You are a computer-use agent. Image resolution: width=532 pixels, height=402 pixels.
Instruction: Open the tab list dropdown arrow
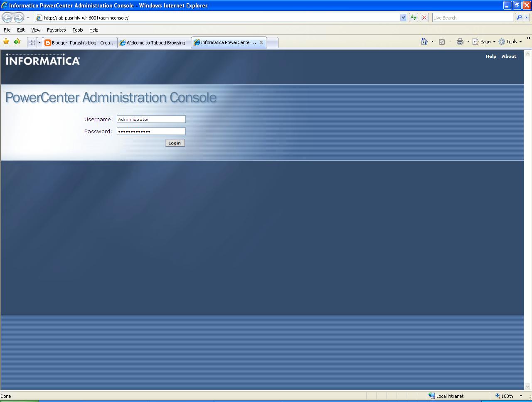click(x=39, y=42)
